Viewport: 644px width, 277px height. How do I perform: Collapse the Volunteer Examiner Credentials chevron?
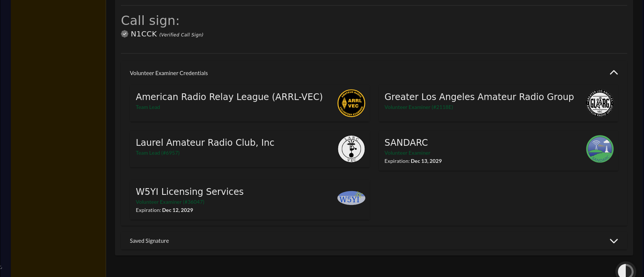pos(614,73)
